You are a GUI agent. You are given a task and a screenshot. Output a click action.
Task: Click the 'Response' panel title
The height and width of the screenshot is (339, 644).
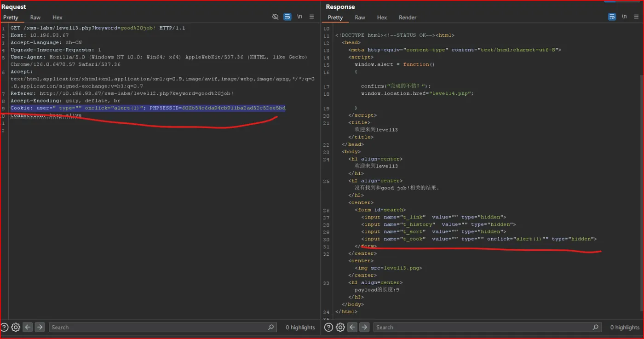click(340, 7)
